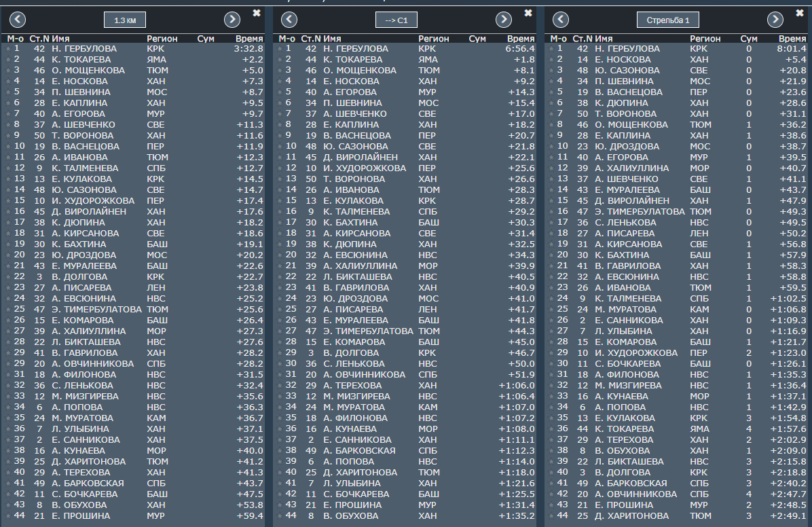Select А. ИВАНОВА row in 1.3 км panel
Viewport: 812px width, 527px height.
[134, 158]
